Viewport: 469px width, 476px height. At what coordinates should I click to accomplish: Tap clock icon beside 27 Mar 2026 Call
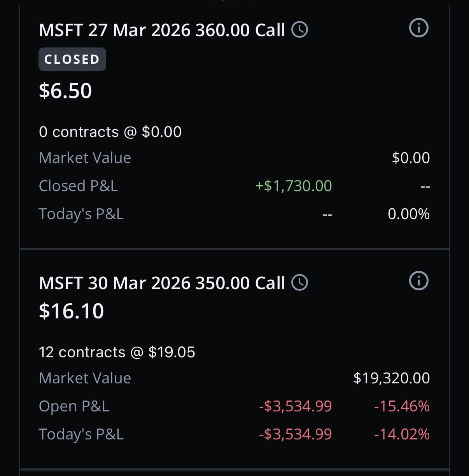tap(299, 30)
